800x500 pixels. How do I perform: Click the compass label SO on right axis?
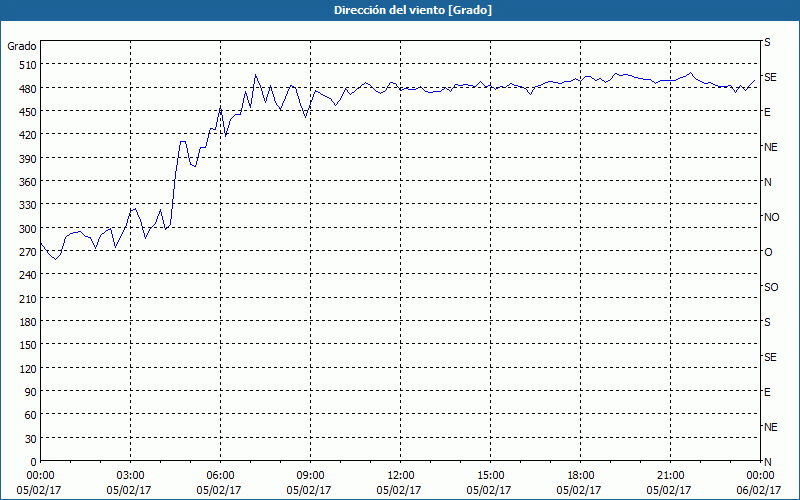pos(771,287)
